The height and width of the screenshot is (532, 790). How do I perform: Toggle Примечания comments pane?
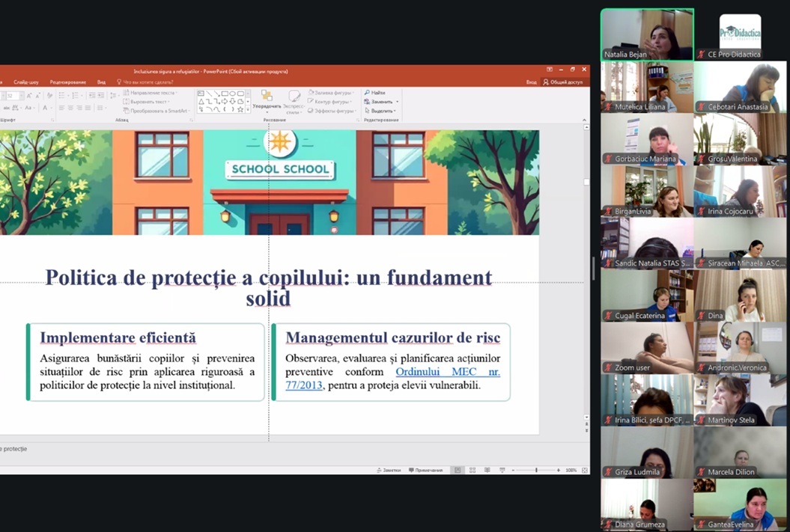425,471
